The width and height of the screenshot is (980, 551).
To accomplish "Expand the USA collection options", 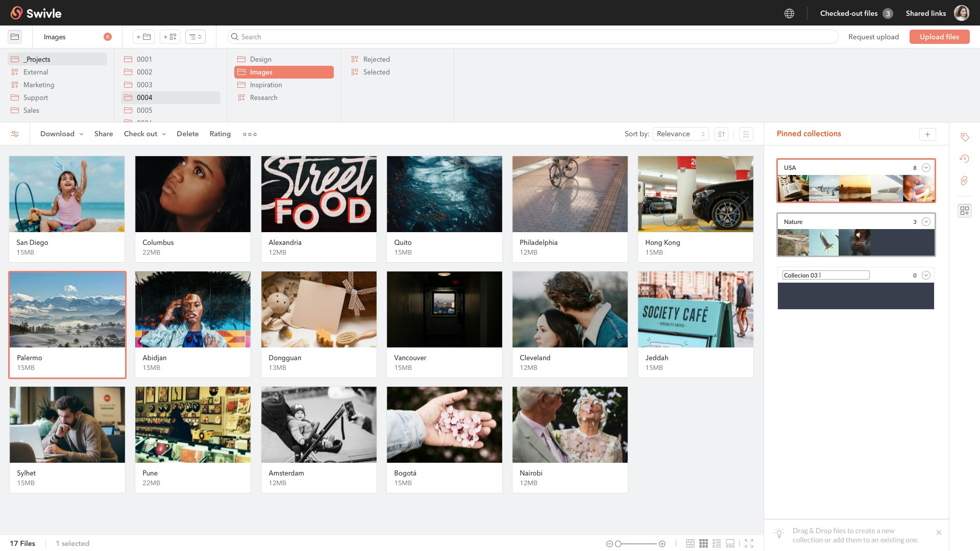I will [926, 167].
